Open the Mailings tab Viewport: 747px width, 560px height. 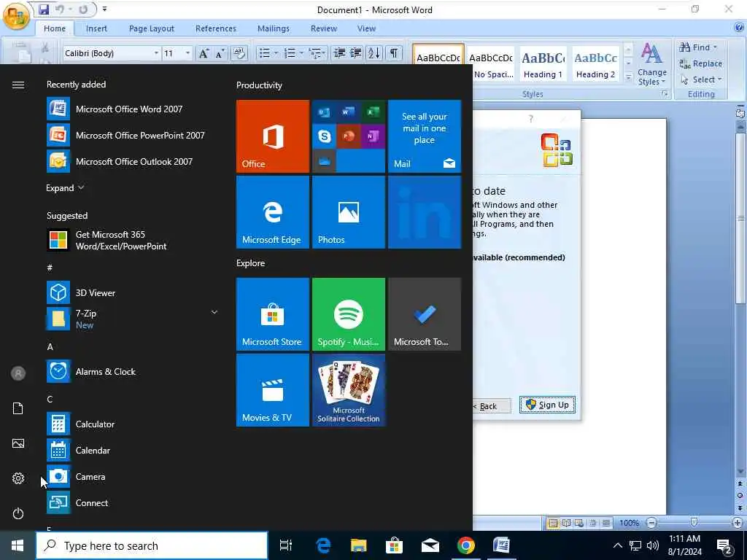(274, 28)
